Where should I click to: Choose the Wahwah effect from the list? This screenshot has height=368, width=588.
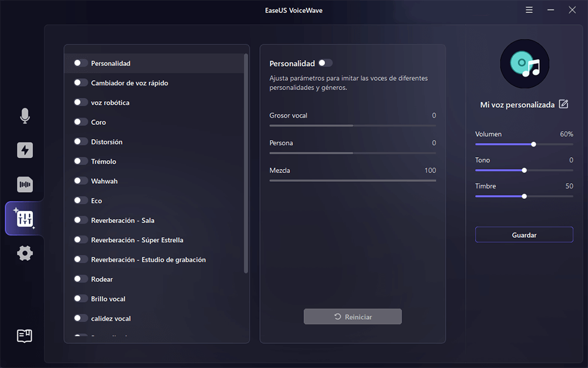pos(104,181)
